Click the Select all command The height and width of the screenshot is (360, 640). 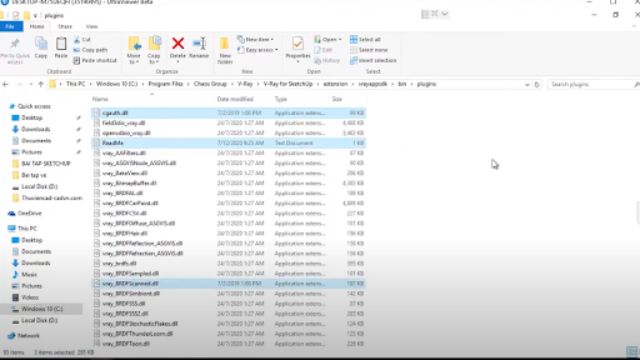pyautogui.click(x=365, y=40)
